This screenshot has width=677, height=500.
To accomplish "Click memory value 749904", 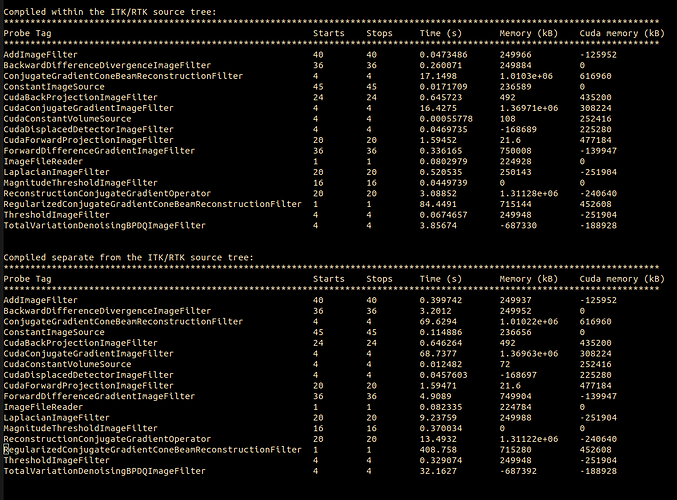I will pyautogui.click(x=516, y=396).
